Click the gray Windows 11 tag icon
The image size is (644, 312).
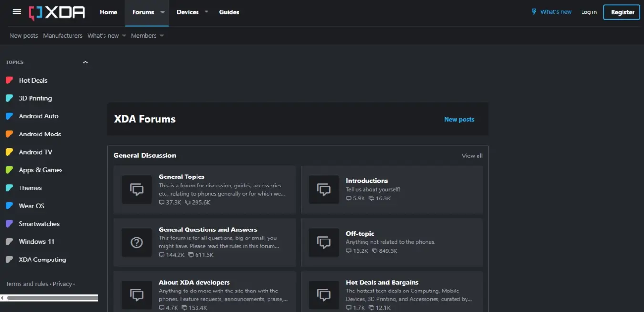pyautogui.click(x=9, y=242)
